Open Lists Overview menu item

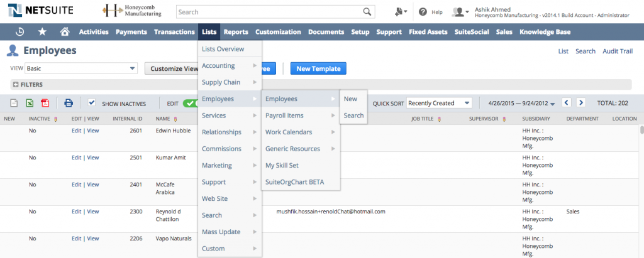click(230, 49)
